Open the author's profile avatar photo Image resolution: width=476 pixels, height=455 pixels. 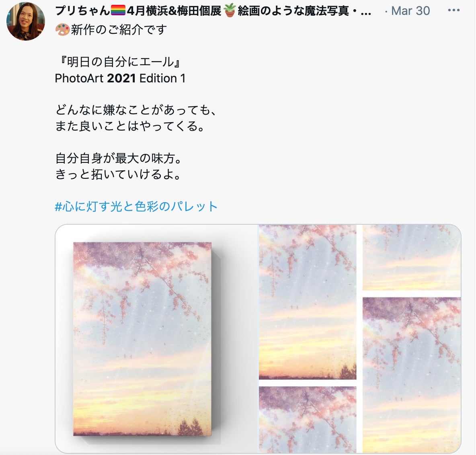click(26, 21)
